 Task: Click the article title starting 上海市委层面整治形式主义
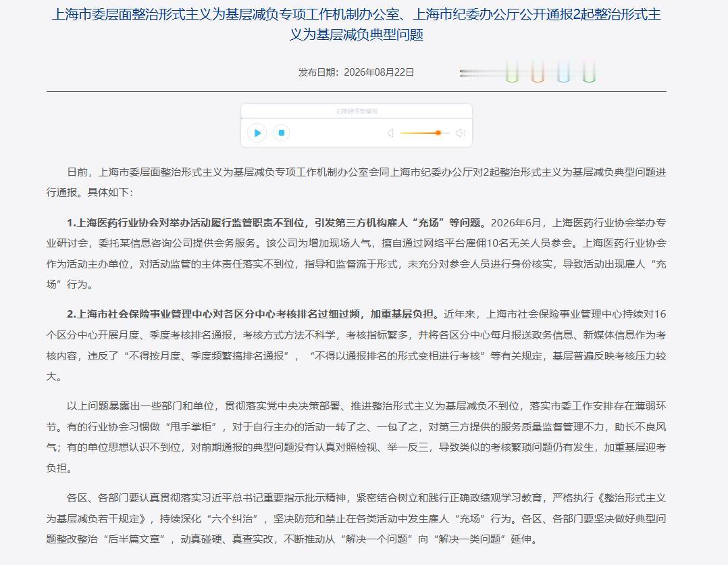357,24
